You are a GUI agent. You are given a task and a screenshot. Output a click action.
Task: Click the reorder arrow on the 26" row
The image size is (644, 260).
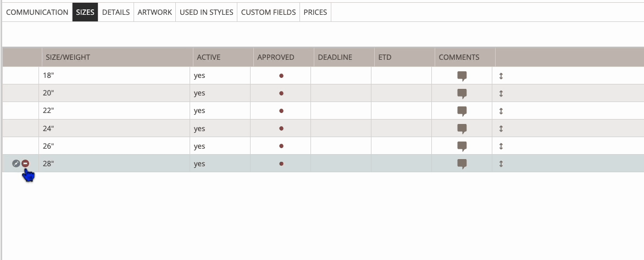(501, 146)
